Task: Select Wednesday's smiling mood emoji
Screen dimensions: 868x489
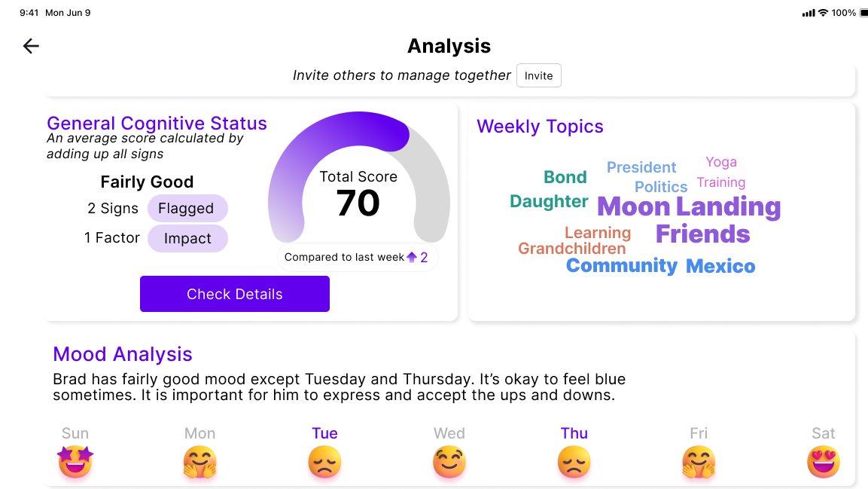Action: click(x=449, y=461)
